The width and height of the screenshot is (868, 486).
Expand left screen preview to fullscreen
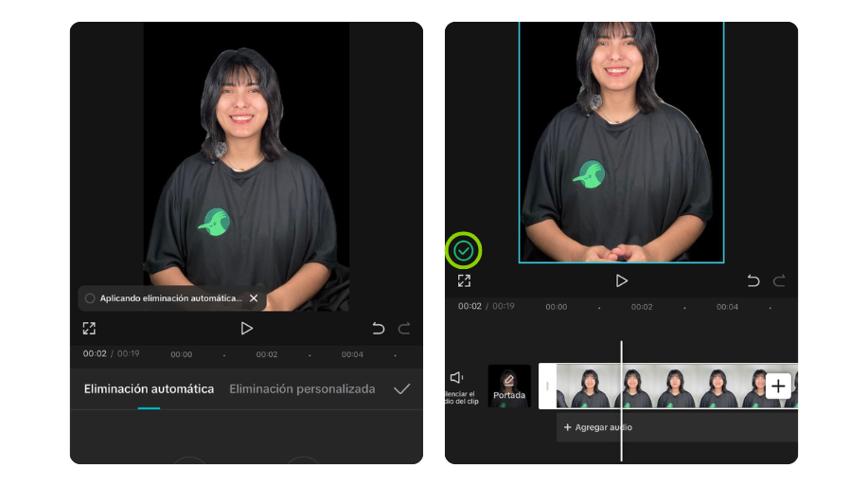pos(89,328)
